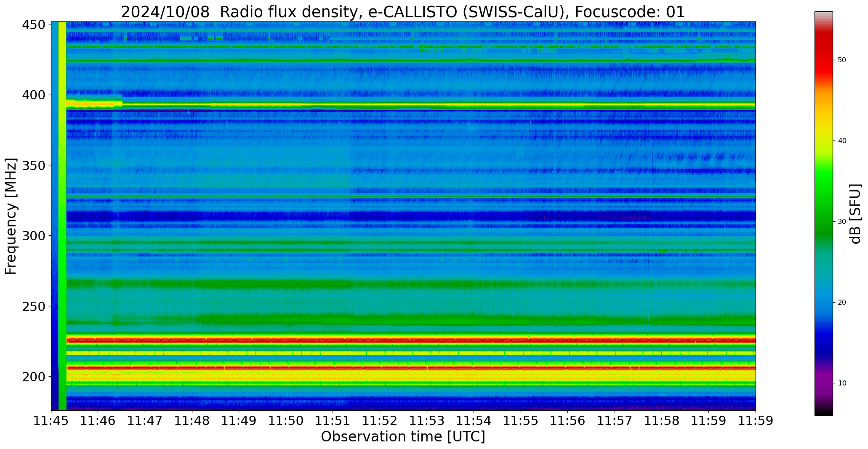868x449 pixels.
Task: Click the 11:50 time tick label
Action: 286,421
